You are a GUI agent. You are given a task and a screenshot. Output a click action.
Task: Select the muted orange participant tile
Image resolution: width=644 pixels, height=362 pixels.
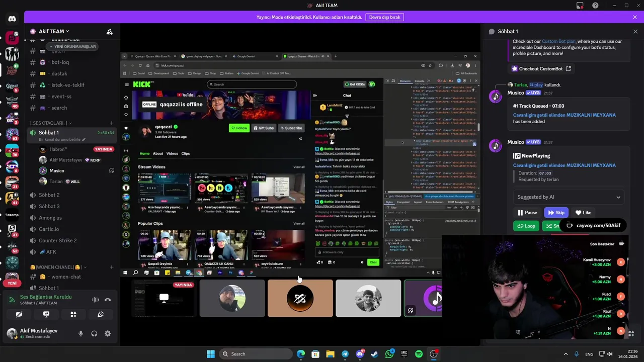coord(300,299)
